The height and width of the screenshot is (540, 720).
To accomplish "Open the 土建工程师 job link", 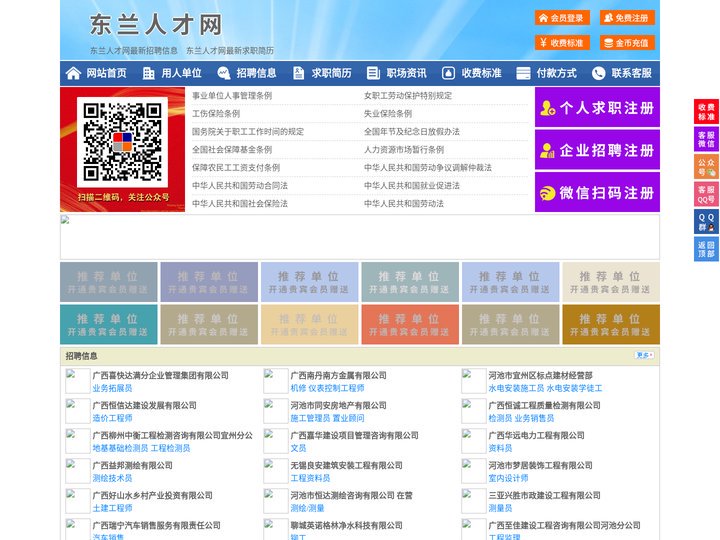I will coord(112,508).
